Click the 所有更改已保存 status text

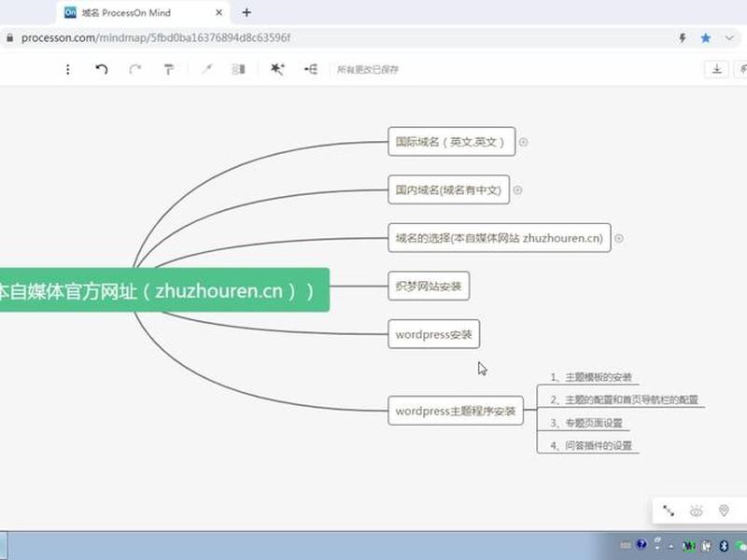click(x=368, y=69)
